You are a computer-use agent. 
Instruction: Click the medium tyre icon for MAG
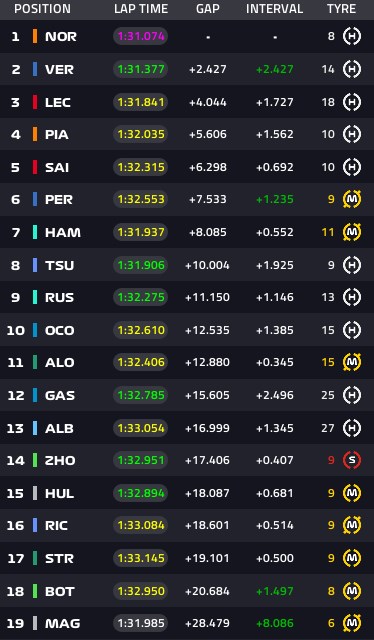pyautogui.click(x=352, y=623)
